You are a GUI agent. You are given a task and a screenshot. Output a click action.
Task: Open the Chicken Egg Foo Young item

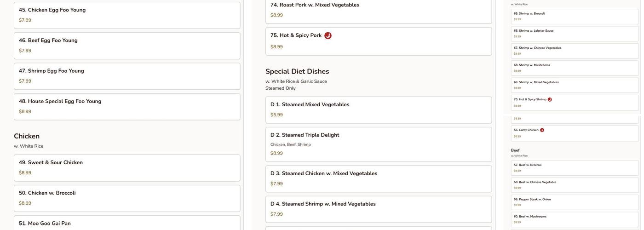click(x=127, y=15)
